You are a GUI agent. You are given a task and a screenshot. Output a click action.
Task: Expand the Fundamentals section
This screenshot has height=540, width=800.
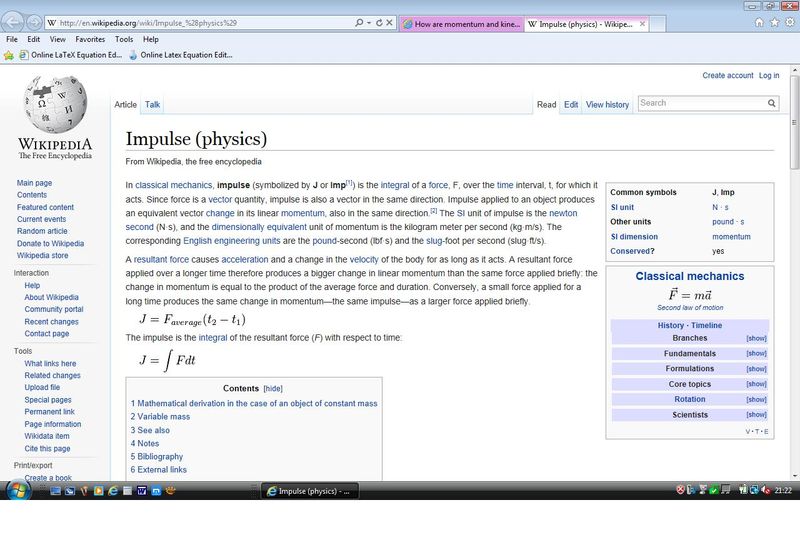click(756, 354)
